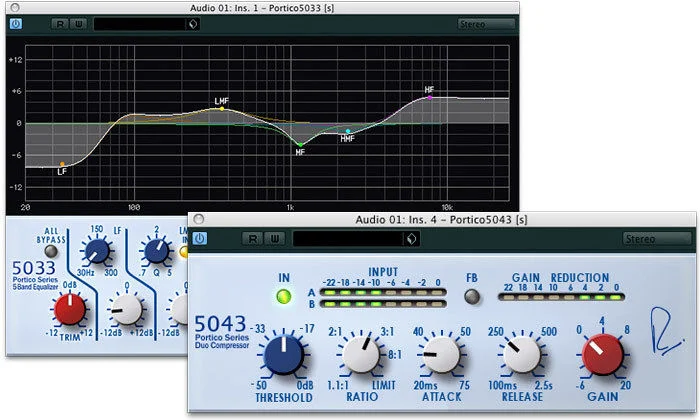
Task: Click the ATTACK knob
Action: pos(441,355)
